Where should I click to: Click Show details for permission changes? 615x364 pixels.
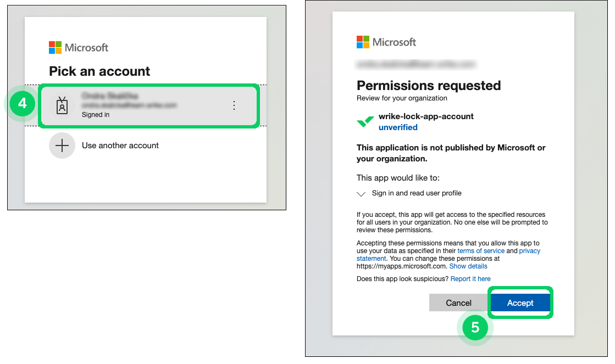[x=468, y=266]
